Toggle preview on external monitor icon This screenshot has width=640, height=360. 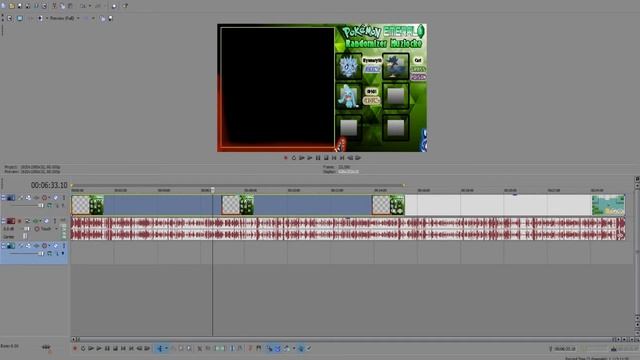20,18
